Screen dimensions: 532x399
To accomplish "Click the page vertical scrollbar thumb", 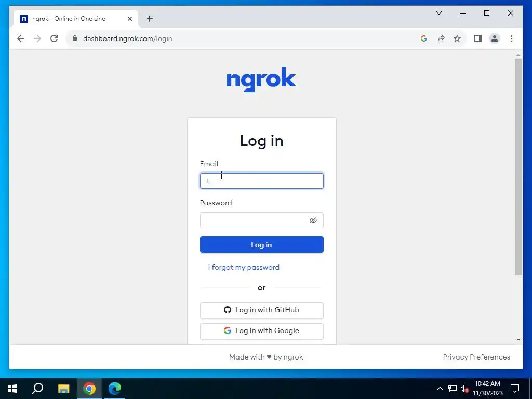I will (518, 167).
